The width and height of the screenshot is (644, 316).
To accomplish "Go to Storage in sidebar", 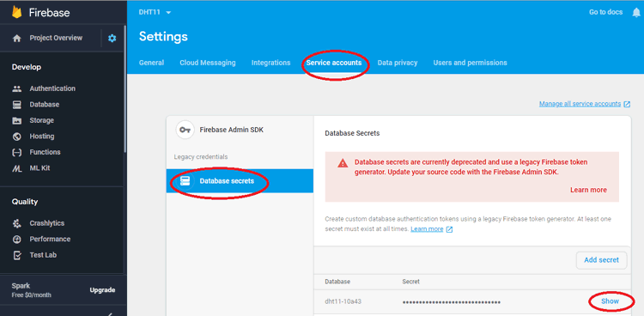I will (x=41, y=120).
